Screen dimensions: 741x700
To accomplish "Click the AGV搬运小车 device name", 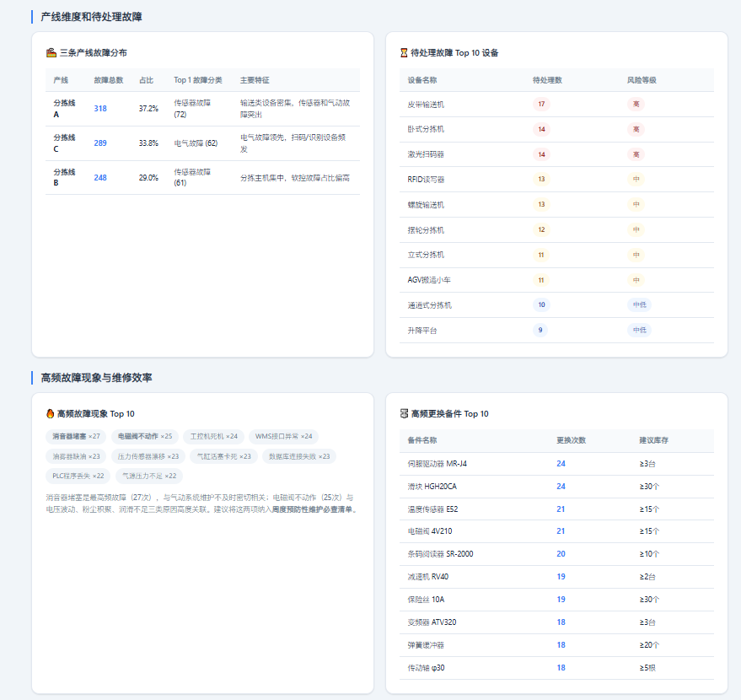I will tap(429, 280).
